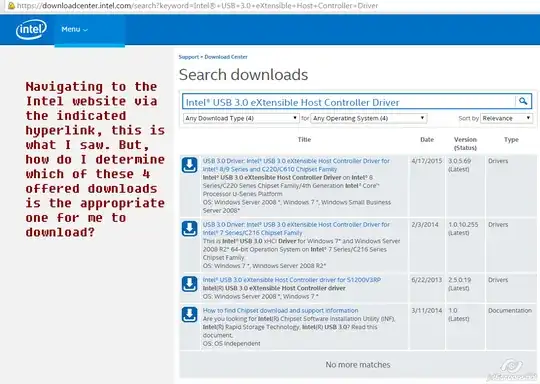The width and height of the screenshot is (540, 384).
Task: Click the Date column header
Action: pos(427,139)
